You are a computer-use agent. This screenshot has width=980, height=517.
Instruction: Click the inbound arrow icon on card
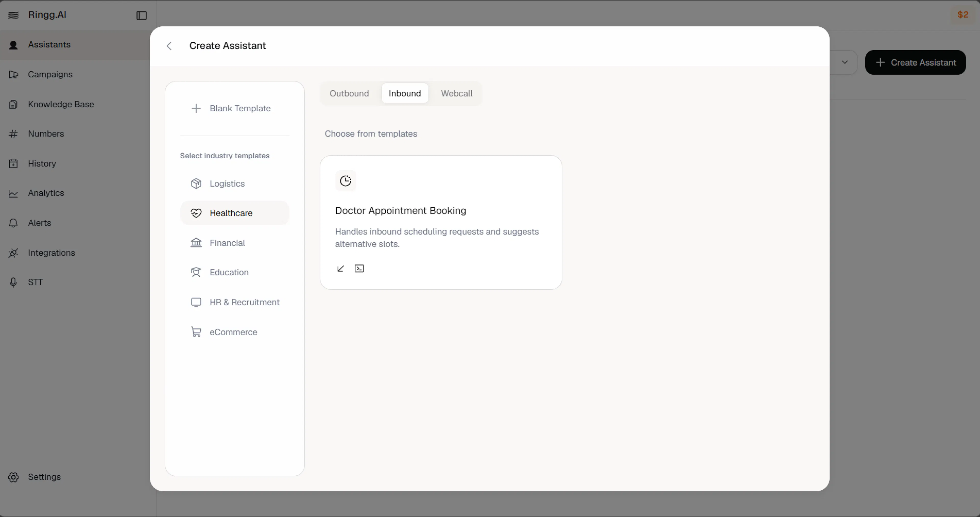point(340,269)
